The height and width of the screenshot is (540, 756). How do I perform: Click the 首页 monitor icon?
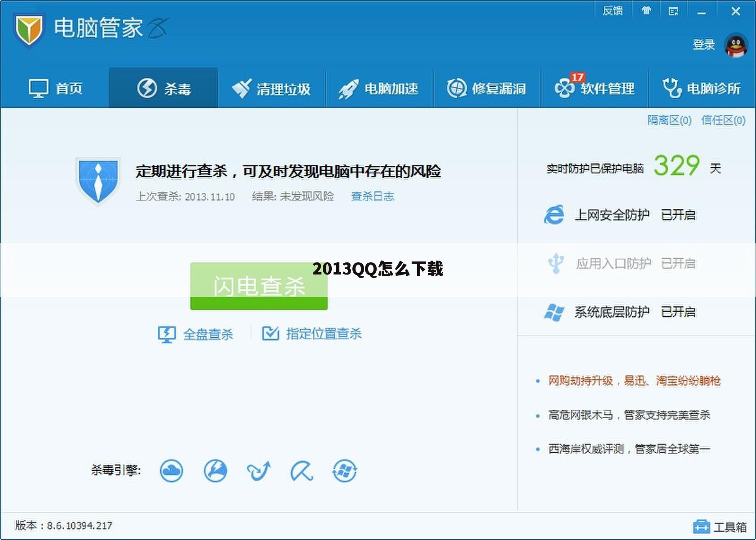pyautogui.click(x=39, y=89)
